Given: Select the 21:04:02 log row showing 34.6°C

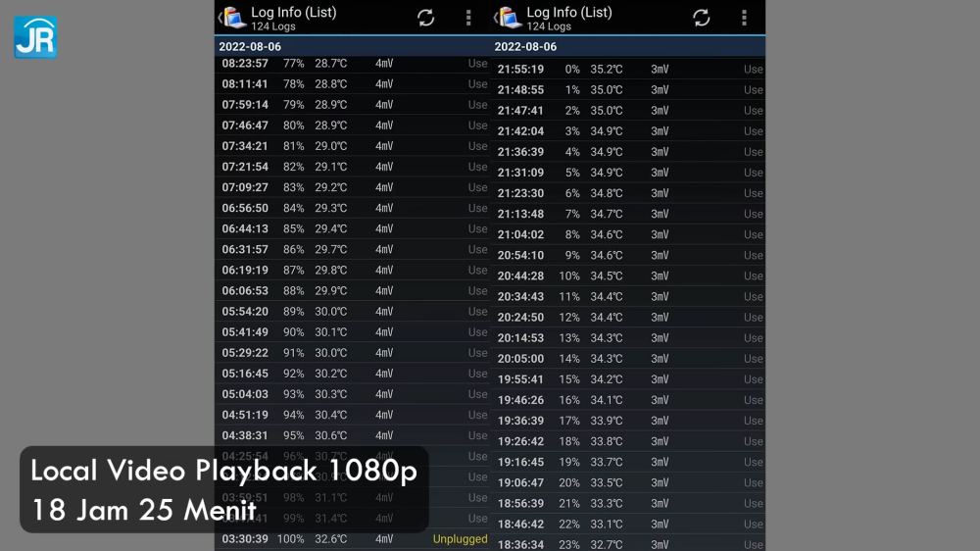Looking at the screenshot, I should (627, 235).
